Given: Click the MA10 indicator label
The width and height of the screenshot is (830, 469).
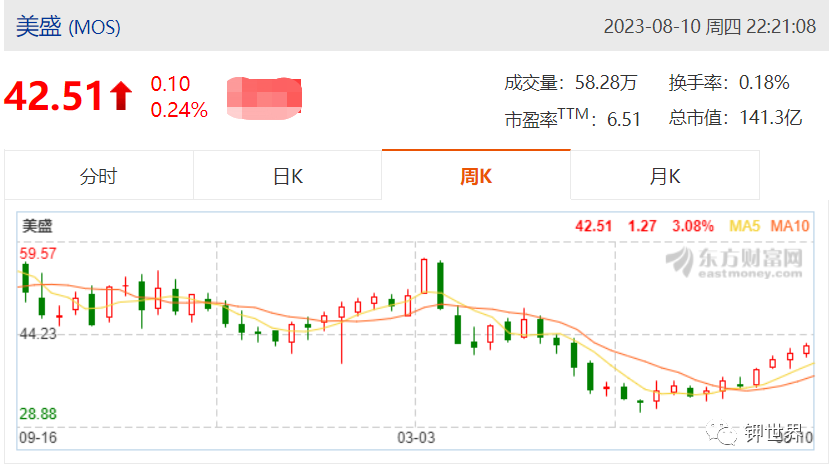Looking at the screenshot, I should tap(790, 226).
